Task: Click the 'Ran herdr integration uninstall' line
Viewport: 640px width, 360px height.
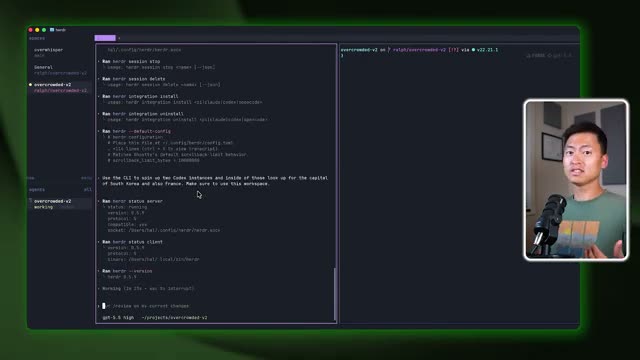Action: click(143, 114)
